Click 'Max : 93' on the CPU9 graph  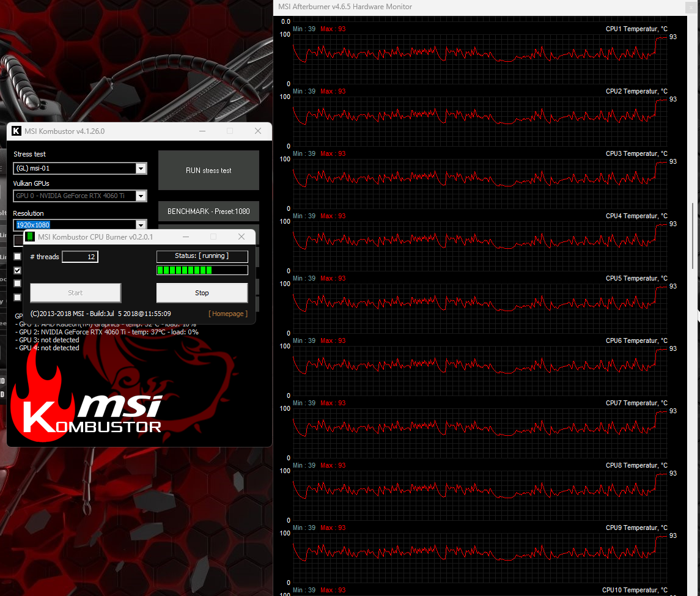(x=333, y=528)
